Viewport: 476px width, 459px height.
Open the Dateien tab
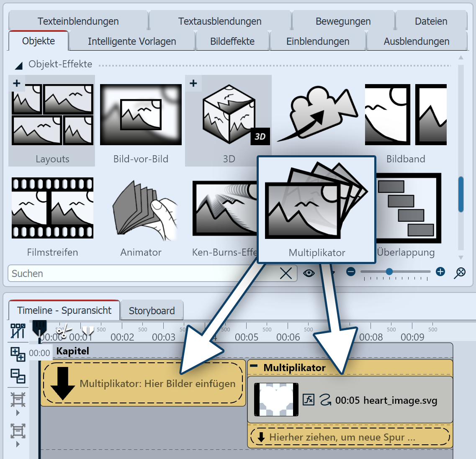tap(431, 21)
